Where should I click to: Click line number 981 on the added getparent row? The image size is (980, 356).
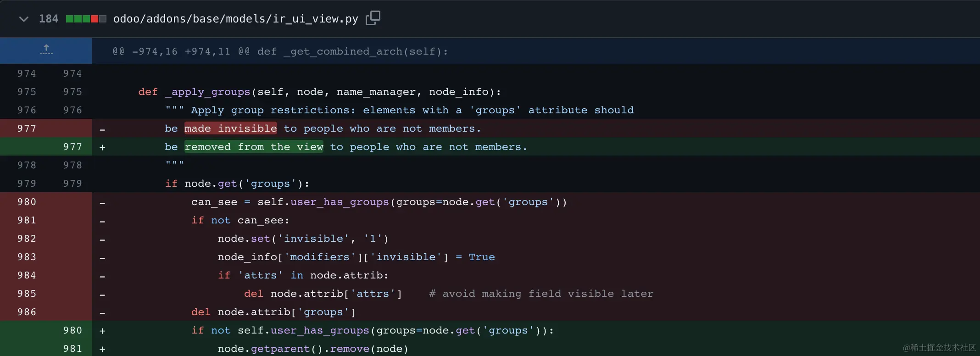click(72, 349)
